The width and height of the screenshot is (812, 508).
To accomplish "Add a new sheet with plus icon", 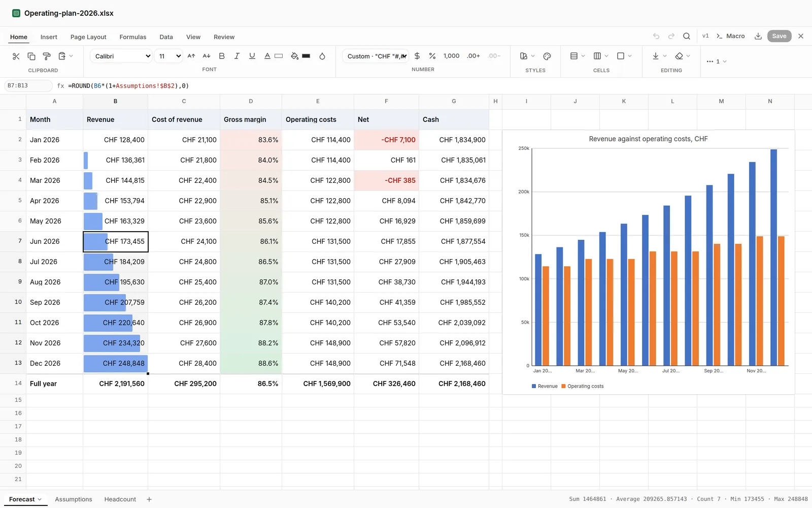I will coord(149,499).
